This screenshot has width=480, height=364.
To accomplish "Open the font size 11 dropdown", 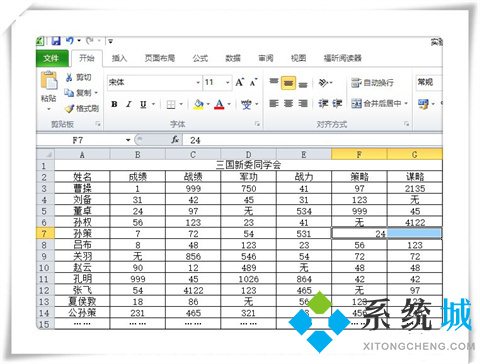I will pos(228,82).
